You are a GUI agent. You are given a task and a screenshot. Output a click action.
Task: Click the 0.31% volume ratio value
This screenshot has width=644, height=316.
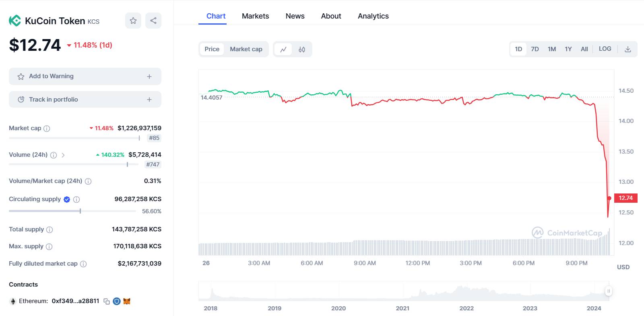(x=153, y=181)
